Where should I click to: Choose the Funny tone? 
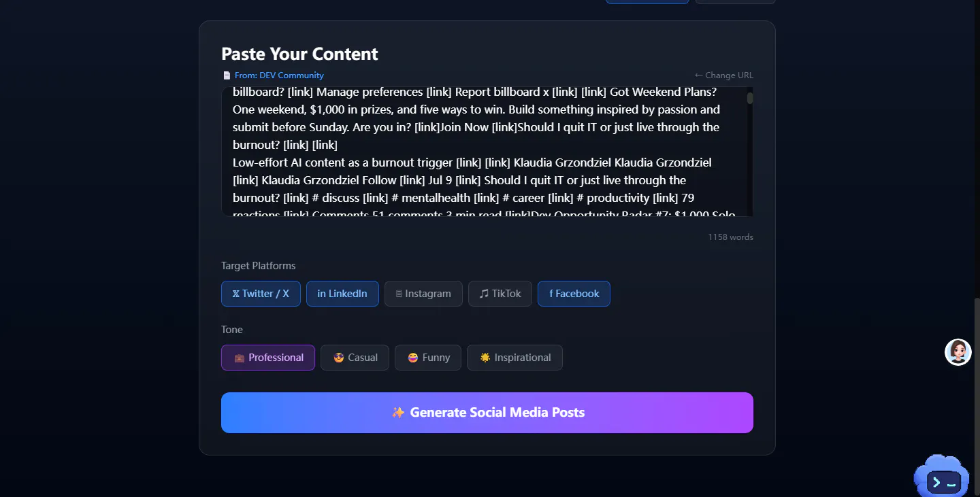coord(428,358)
